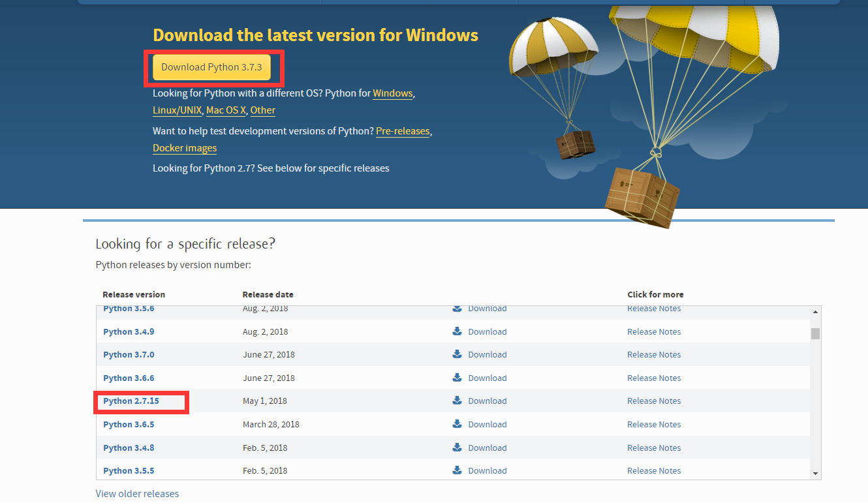Image resolution: width=868 pixels, height=503 pixels.
Task: Click the 'March 28, 2018' release date
Action: coord(271,424)
